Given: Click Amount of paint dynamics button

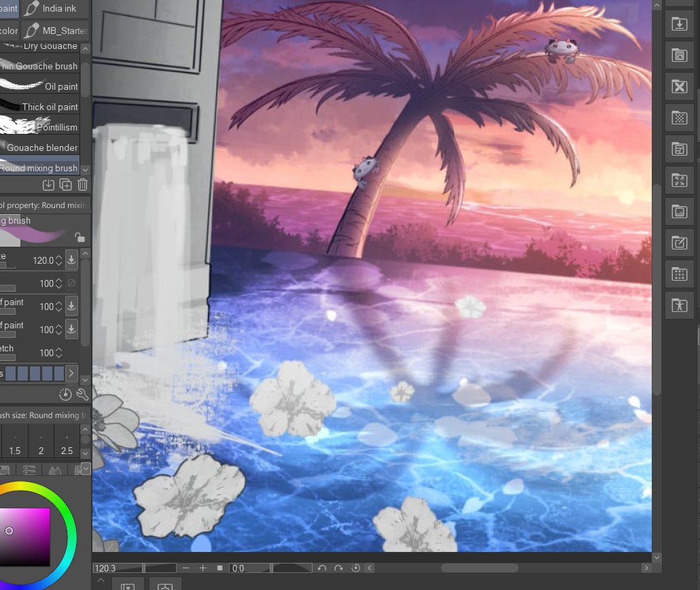Looking at the screenshot, I should [x=71, y=306].
